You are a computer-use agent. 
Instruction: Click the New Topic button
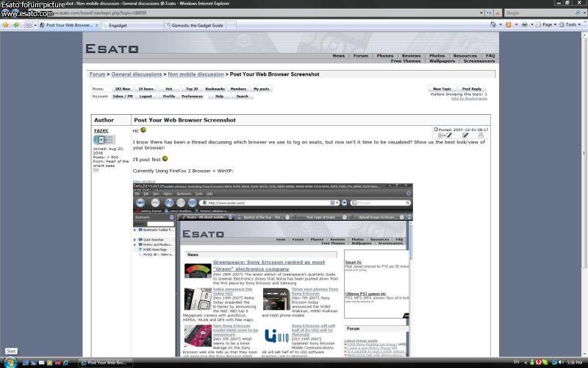pos(442,89)
